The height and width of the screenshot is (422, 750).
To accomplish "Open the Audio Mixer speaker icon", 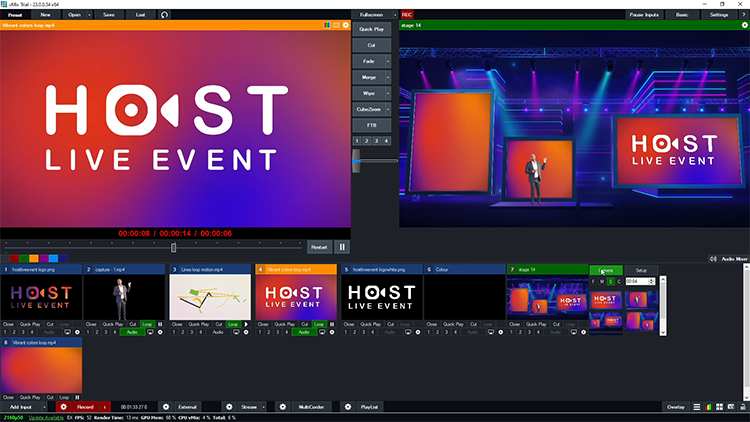I will 712,258.
